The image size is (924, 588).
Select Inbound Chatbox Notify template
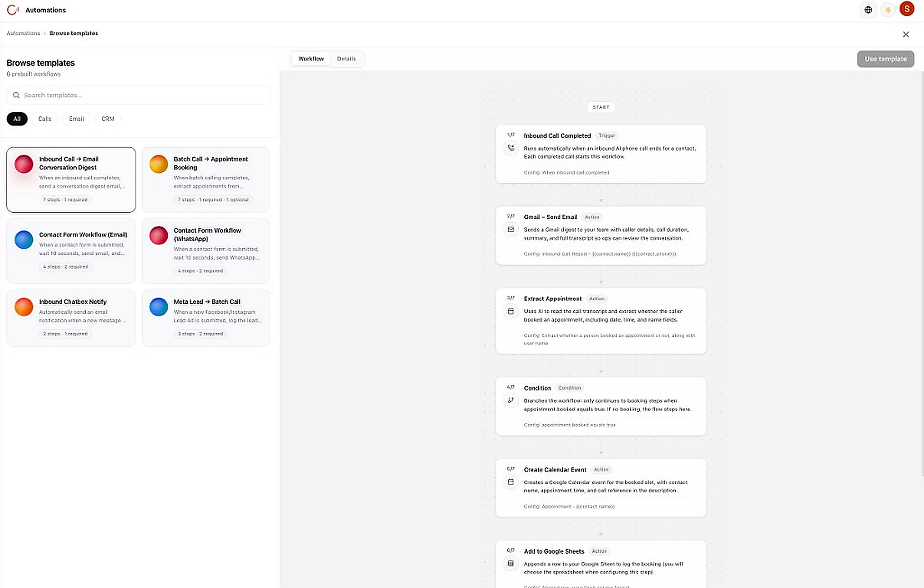(x=71, y=318)
